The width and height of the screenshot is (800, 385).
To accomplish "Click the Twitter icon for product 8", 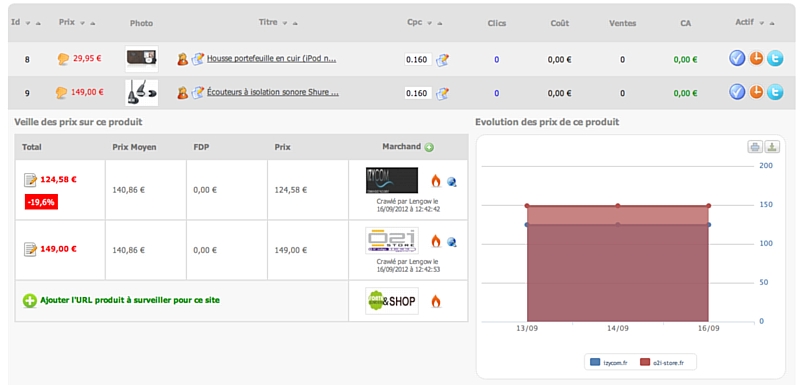I will pos(774,59).
